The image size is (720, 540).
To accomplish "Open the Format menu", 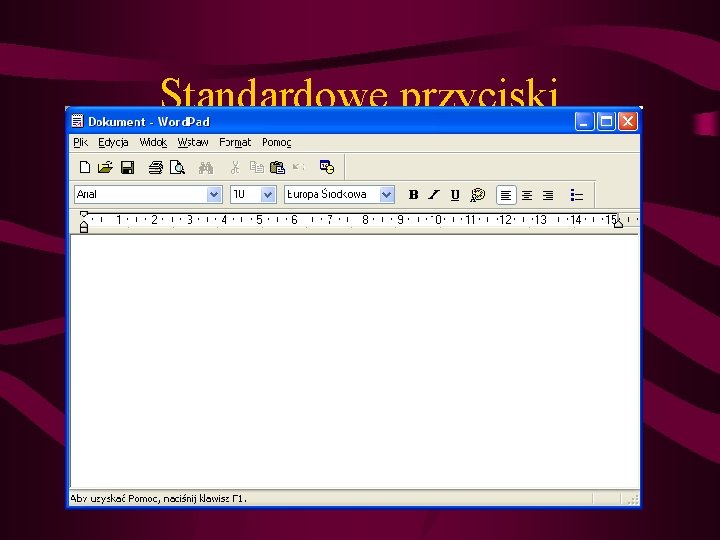I will (235, 142).
